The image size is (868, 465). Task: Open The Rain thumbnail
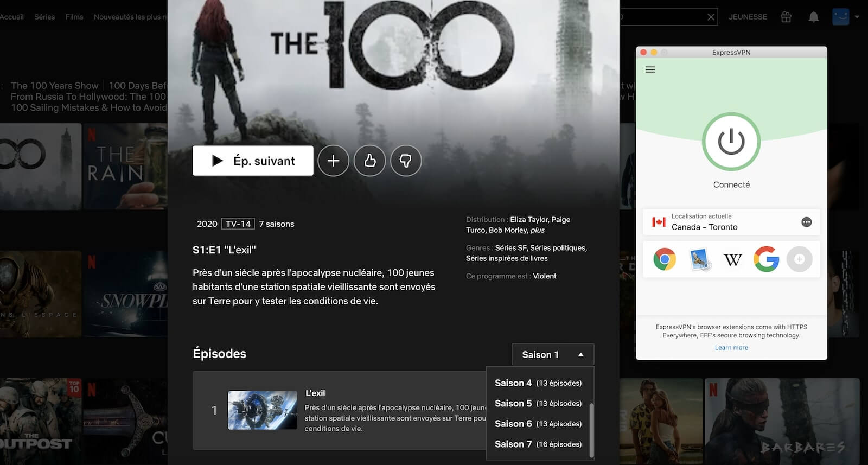point(125,167)
